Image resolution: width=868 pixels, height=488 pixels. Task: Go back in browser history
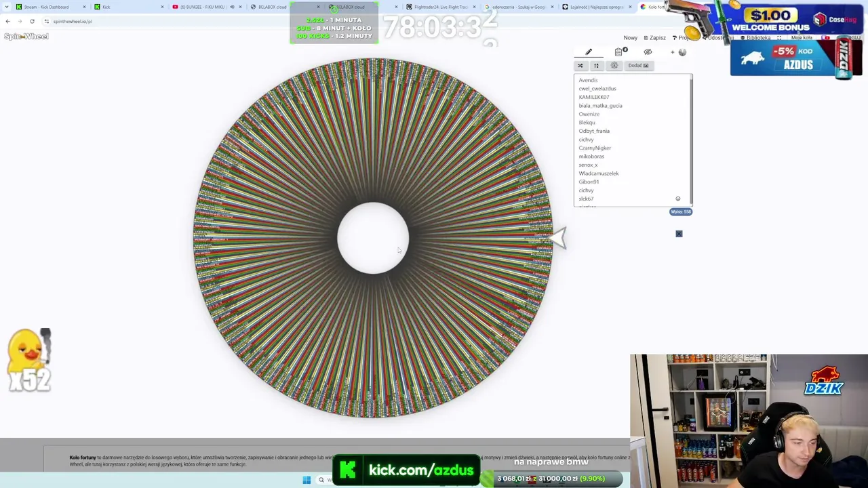[x=7, y=21]
